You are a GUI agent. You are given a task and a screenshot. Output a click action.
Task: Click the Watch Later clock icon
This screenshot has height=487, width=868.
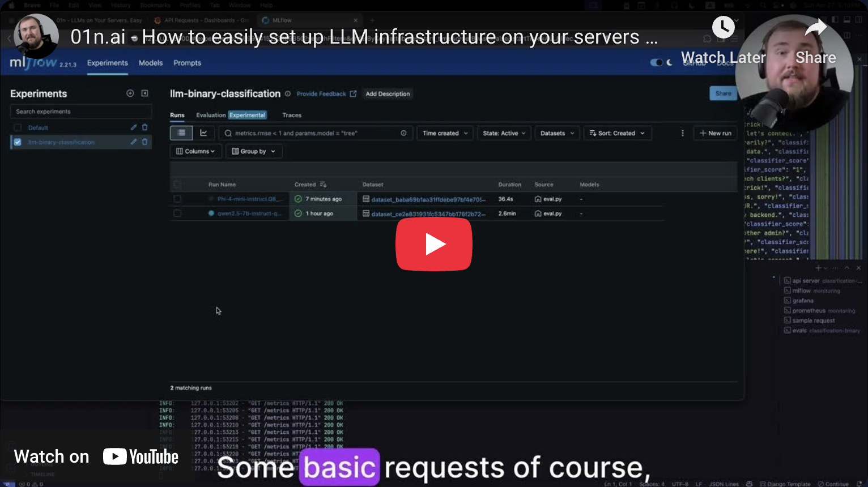723,27
